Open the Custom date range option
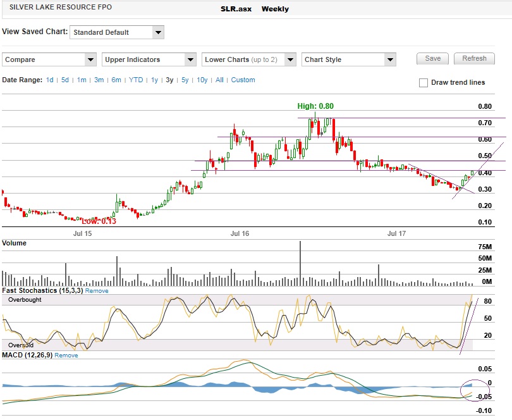Viewport: 512px width, 420px height. [x=243, y=80]
